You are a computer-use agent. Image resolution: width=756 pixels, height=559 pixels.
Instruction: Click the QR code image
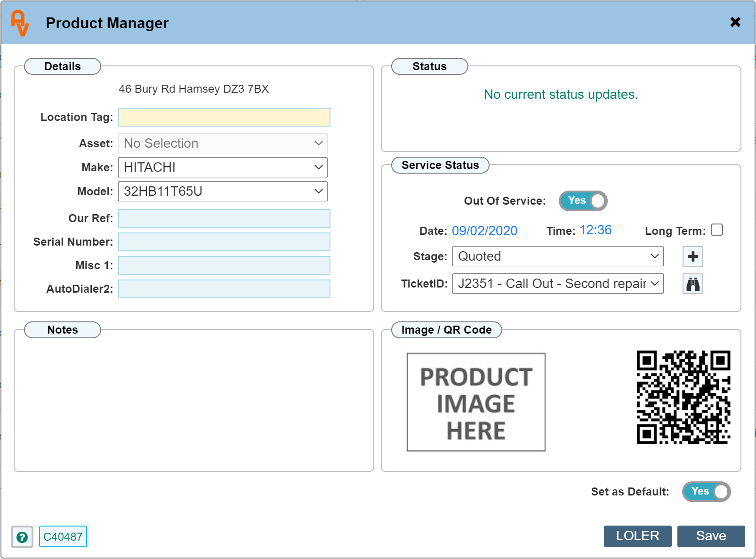coord(684,397)
